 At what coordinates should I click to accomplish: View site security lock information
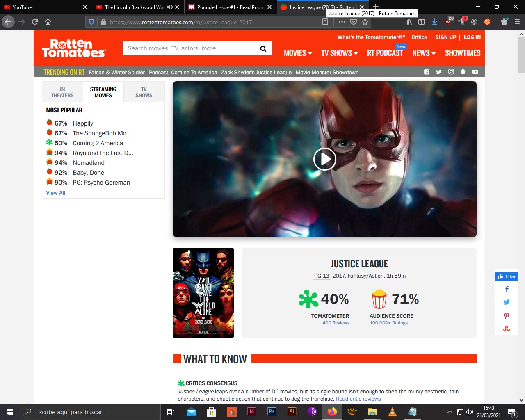(103, 22)
